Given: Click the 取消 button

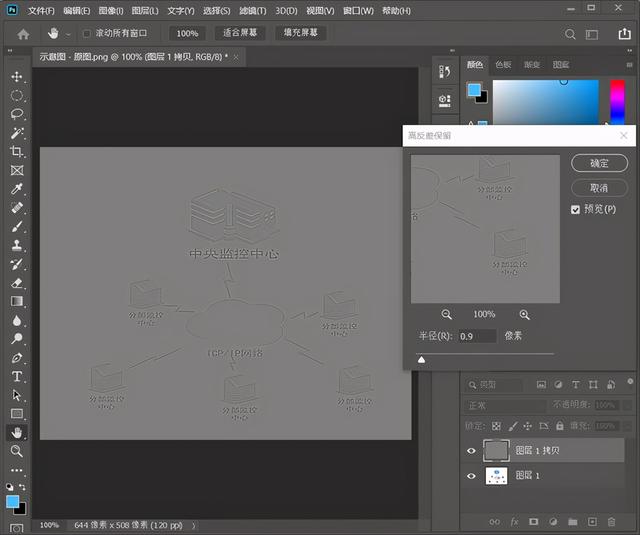Looking at the screenshot, I should [x=599, y=188].
